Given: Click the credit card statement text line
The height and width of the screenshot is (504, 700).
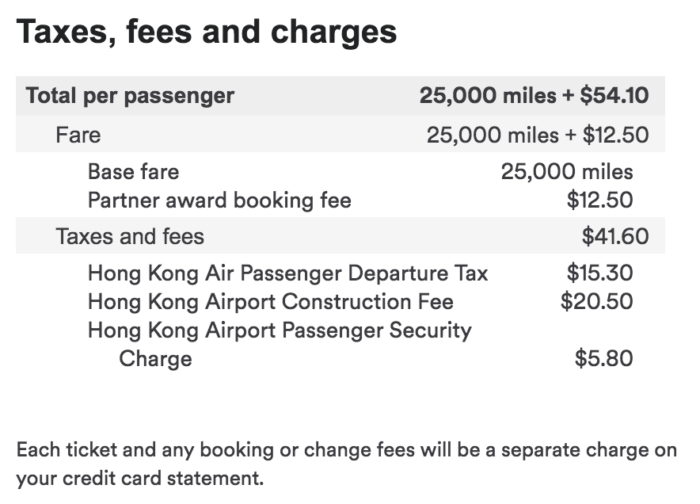Looking at the screenshot, I should pos(140,479).
